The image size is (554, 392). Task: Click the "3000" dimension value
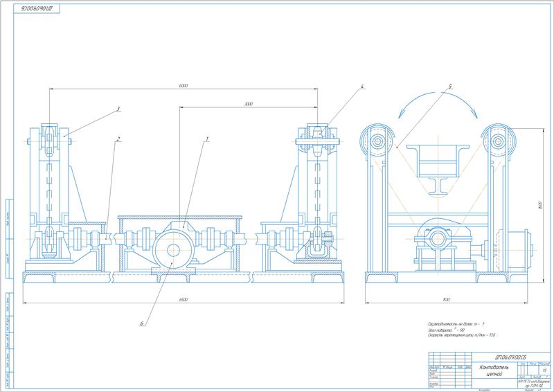coord(249,105)
